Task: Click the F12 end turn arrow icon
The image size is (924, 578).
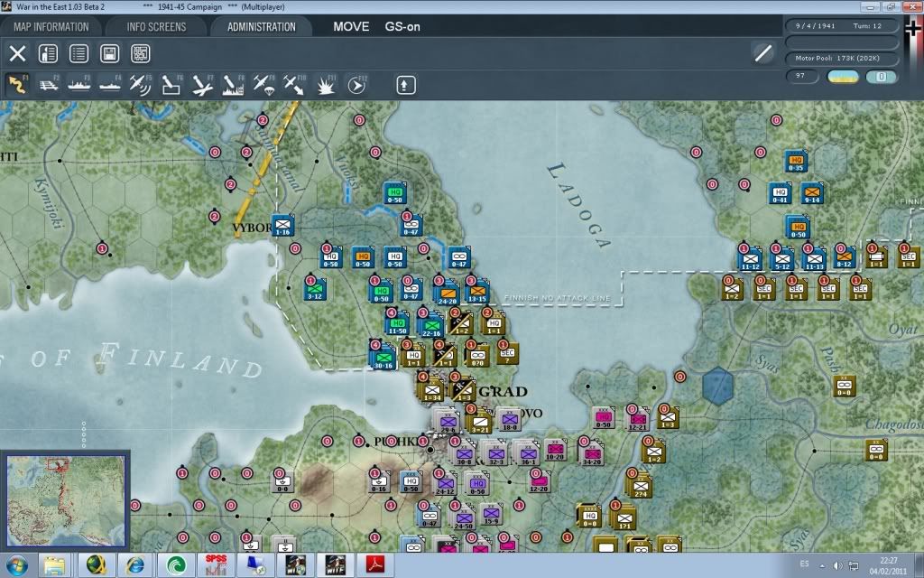Action: pos(356,85)
